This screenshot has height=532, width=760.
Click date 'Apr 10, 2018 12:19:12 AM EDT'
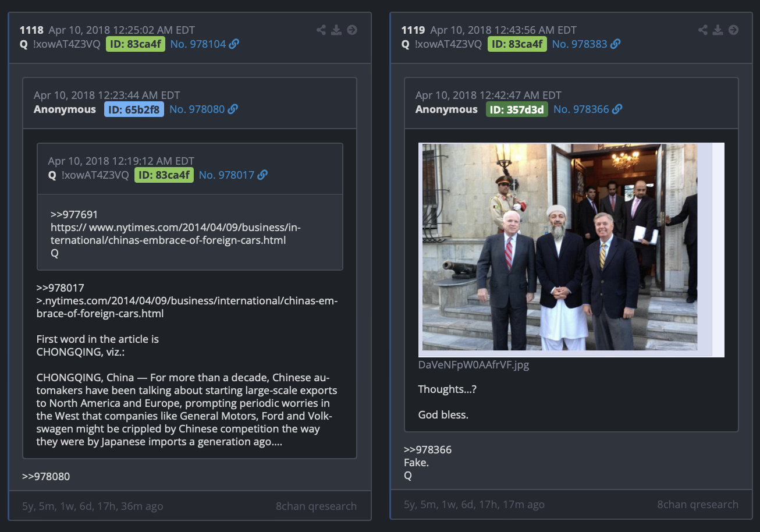click(x=121, y=161)
